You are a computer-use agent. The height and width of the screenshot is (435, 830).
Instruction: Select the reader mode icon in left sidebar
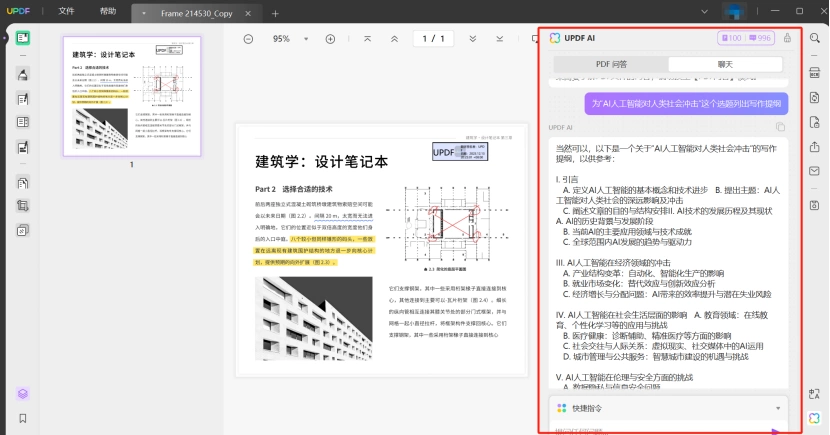tap(23, 38)
